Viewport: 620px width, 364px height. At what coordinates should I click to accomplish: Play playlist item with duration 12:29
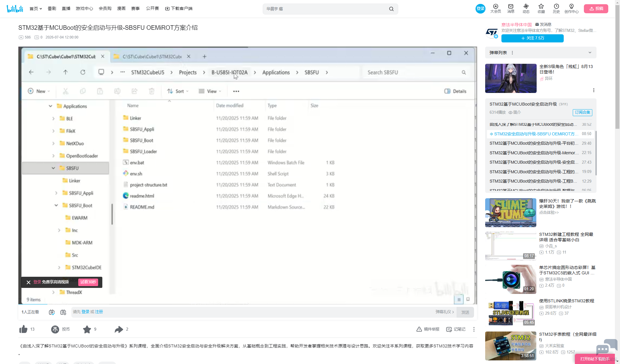pos(540,181)
